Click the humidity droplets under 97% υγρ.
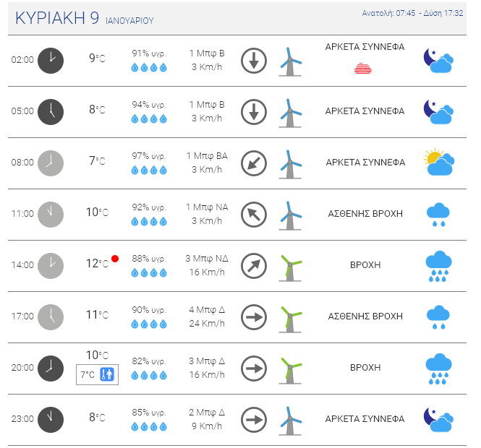 point(149,170)
